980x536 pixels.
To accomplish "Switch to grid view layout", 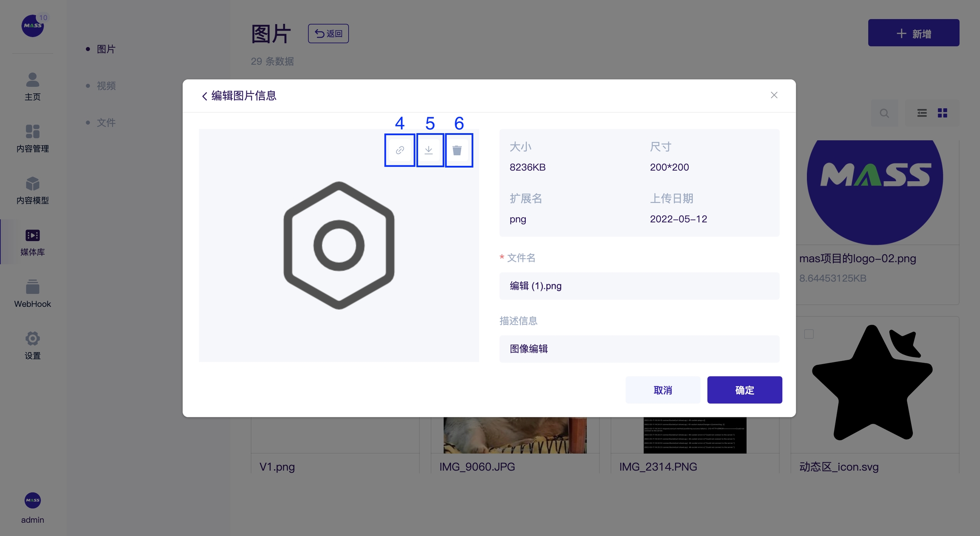I will [943, 113].
